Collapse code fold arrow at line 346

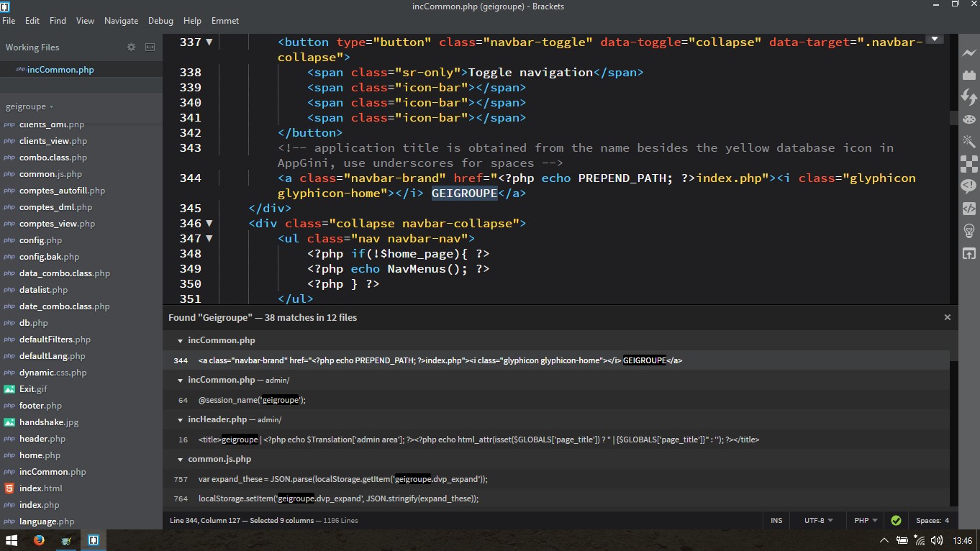tap(209, 223)
